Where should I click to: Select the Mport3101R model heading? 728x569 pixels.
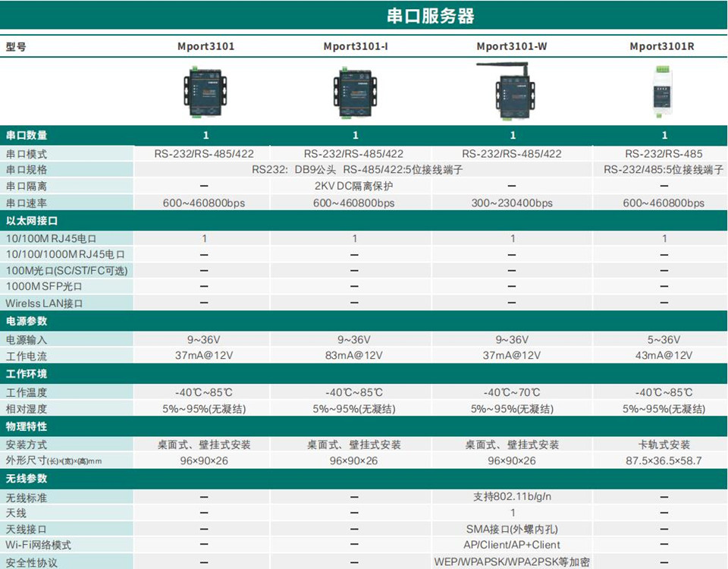coord(661,46)
